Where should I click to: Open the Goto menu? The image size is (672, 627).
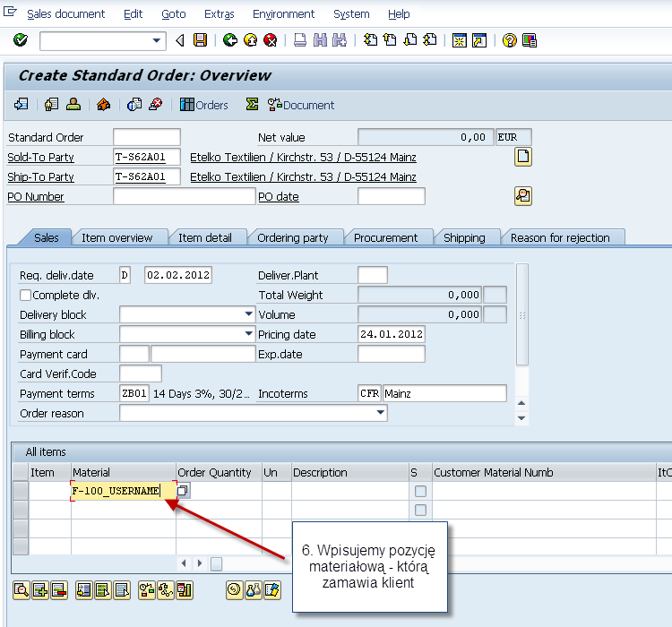pyautogui.click(x=174, y=14)
